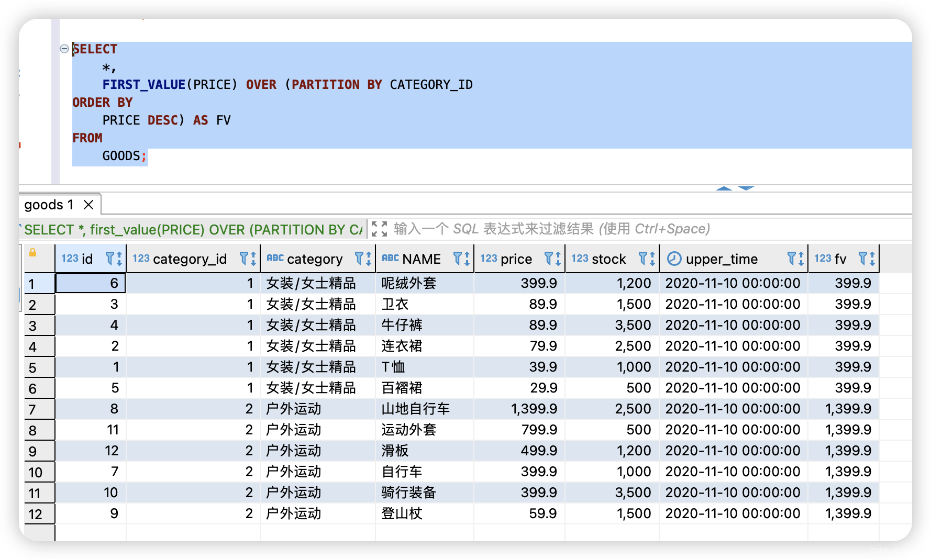
Task: Open filter for category column
Action: click(359, 258)
